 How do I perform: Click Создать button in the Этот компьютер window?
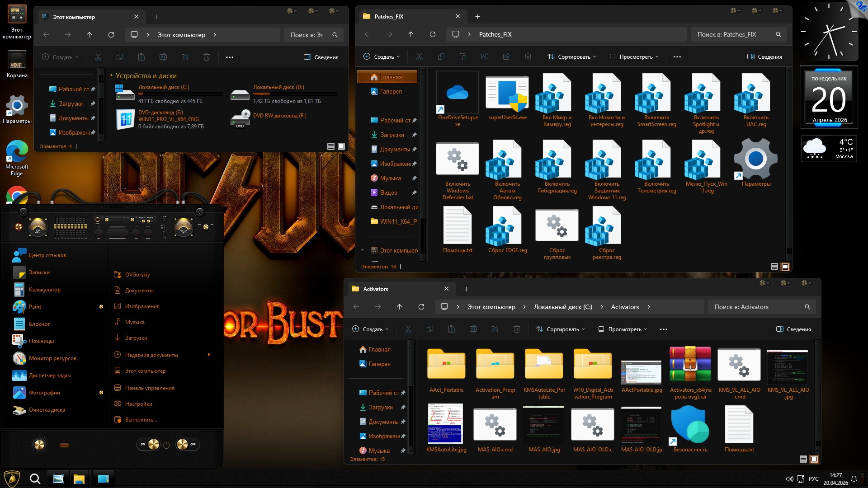coord(61,57)
